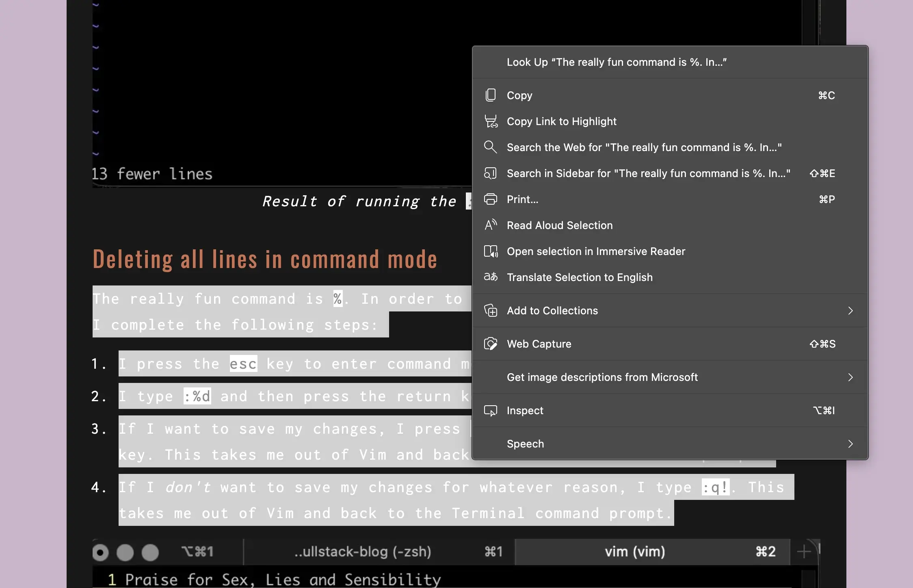Click the Translate Selection icon
913x588 pixels.
coord(491,277)
